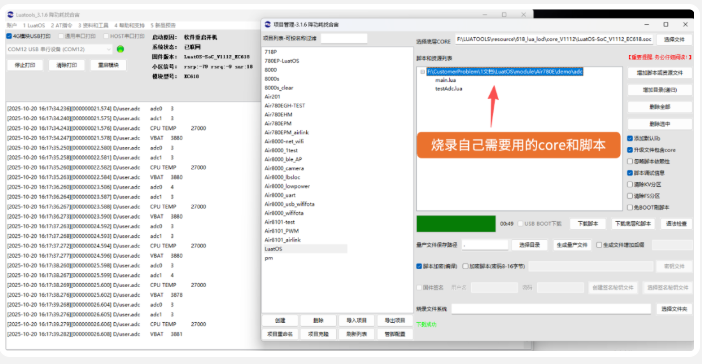
Task: Toggle the 脚本加密(编译) checkbox
Action: pos(419,266)
